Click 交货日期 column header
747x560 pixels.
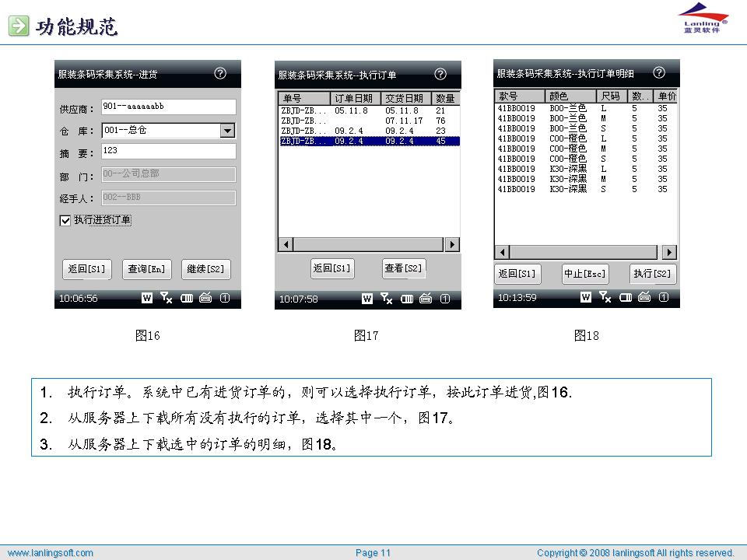[x=405, y=98]
